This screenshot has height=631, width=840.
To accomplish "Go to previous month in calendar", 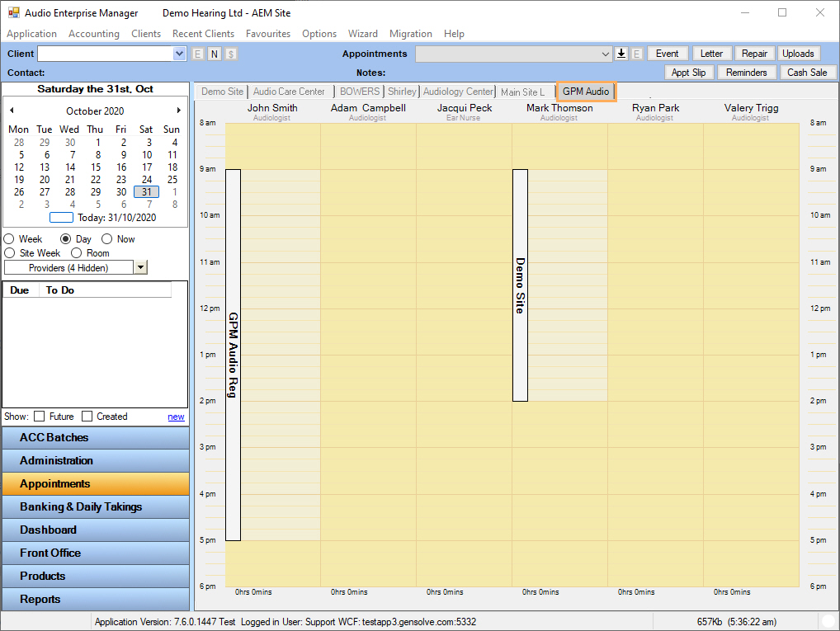I will [12, 111].
